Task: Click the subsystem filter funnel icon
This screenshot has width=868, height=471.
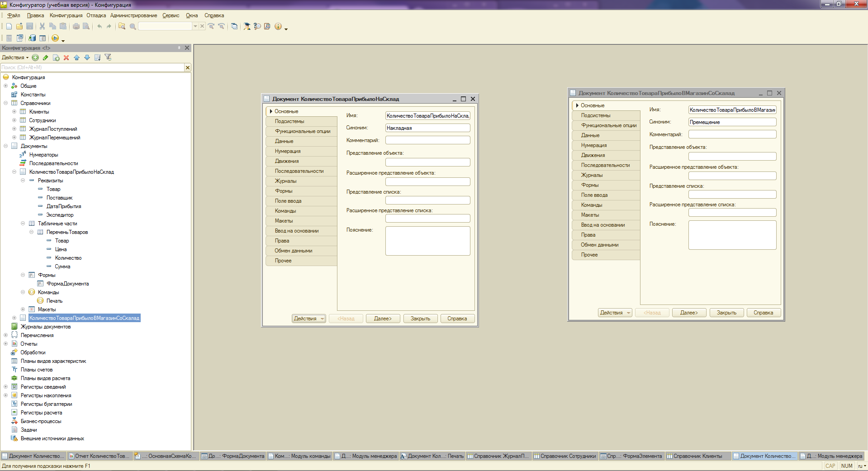Action: pyautogui.click(x=108, y=57)
